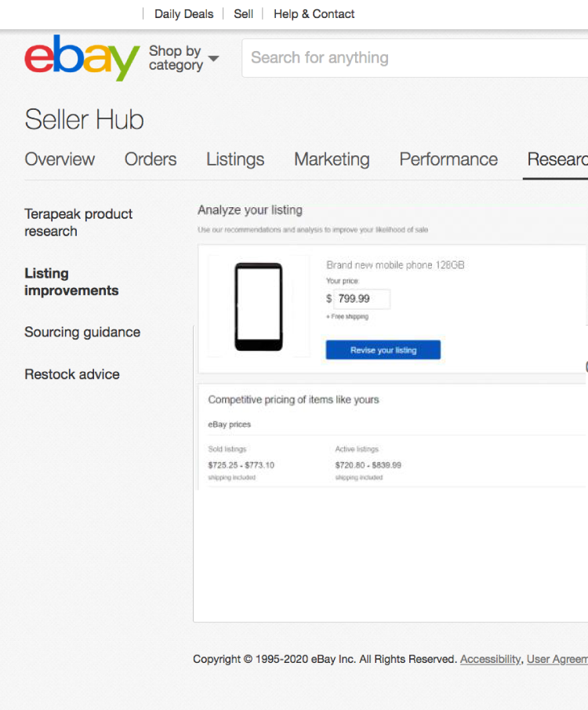Switch to the Marketing tab
588x710 pixels.
coord(332,159)
